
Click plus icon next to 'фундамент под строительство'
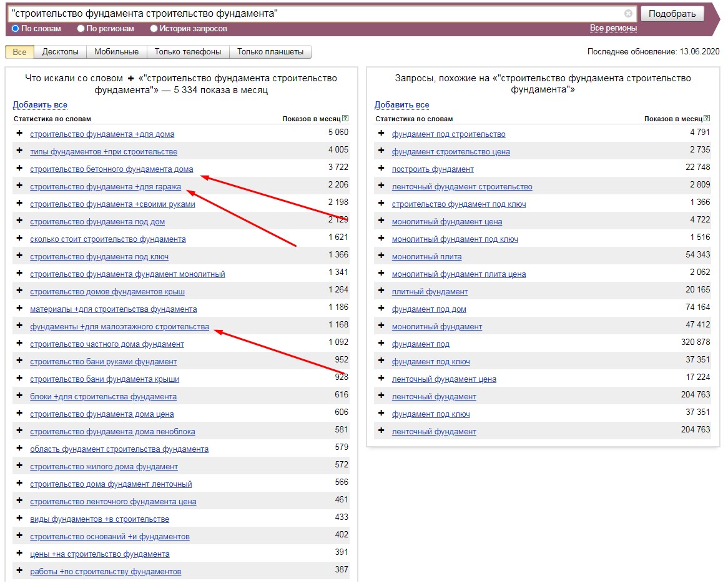click(381, 133)
